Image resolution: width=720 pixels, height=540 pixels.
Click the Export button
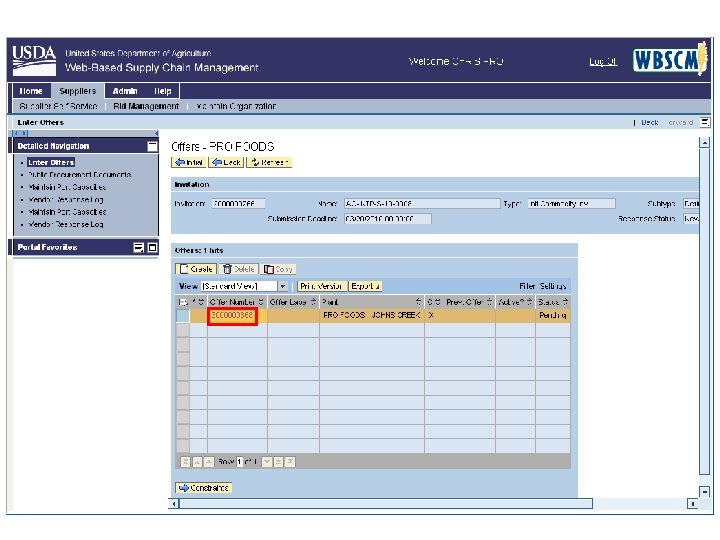366,286
